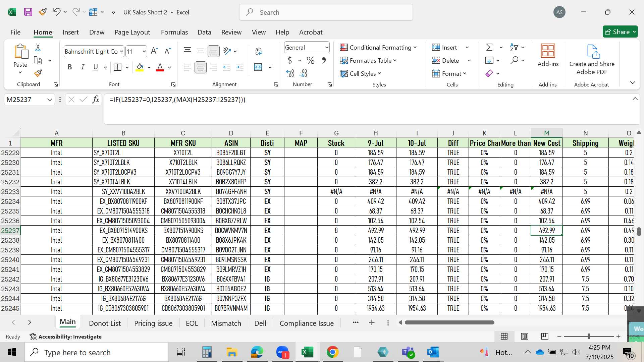Click Accessibility: Investigate in status bar
The image size is (644, 362).
tap(65, 337)
